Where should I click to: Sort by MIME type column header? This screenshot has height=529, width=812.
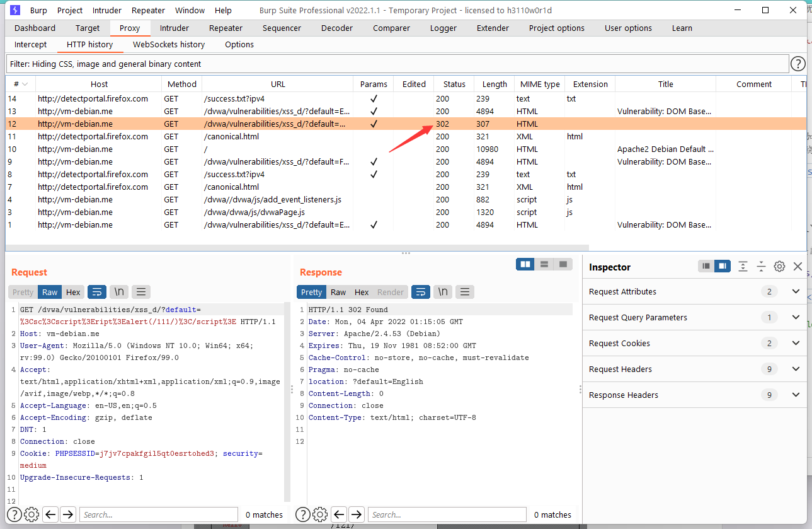(x=540, y=84)
